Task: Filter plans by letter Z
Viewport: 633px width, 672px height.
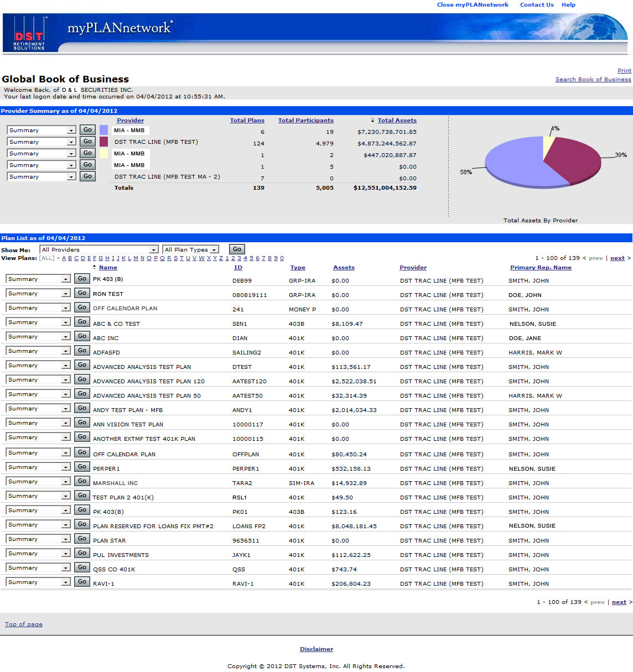Action: pos(221,258)
